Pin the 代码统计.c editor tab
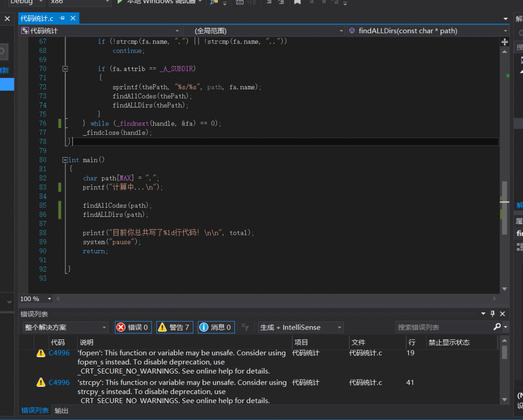This screenshot has height=420, width=523. point(62,18)
